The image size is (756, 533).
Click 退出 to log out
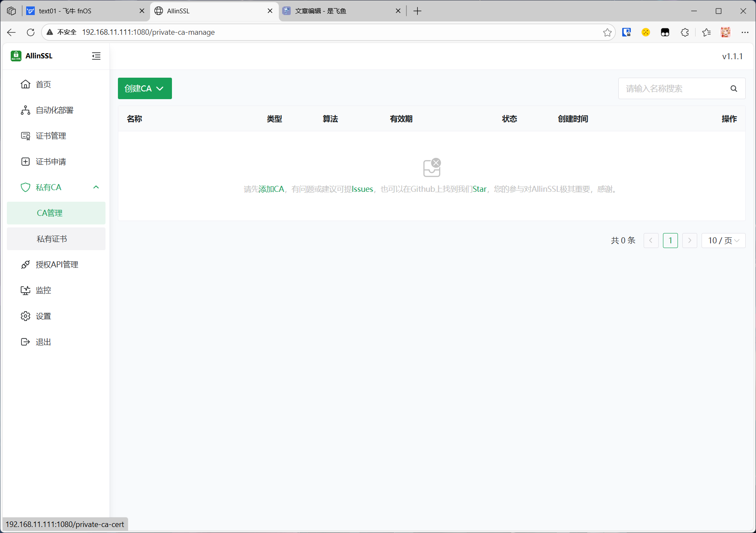click(x=43, y=342)
